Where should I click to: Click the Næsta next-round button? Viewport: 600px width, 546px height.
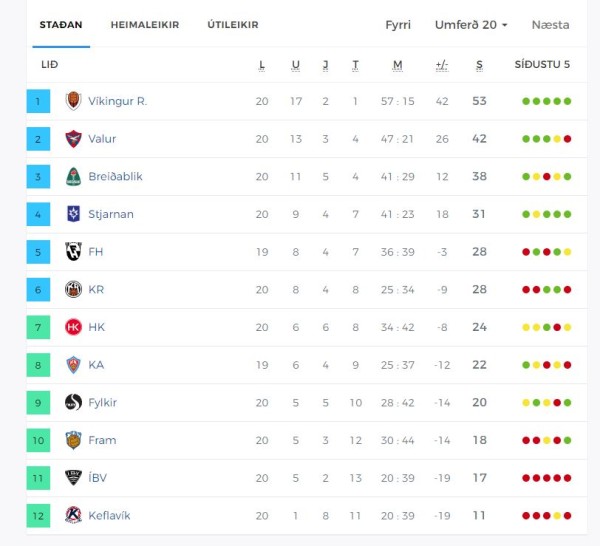point(550,25)
